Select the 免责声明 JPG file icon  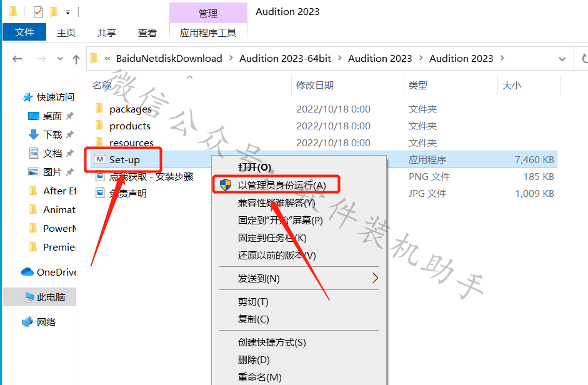pos(100,193)
